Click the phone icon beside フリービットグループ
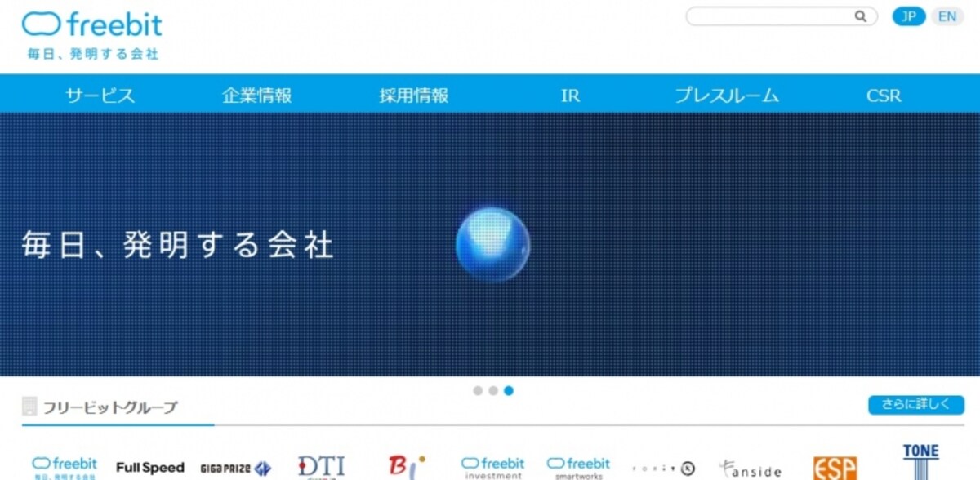The image size is (980, 480). [x=29, y=407]
